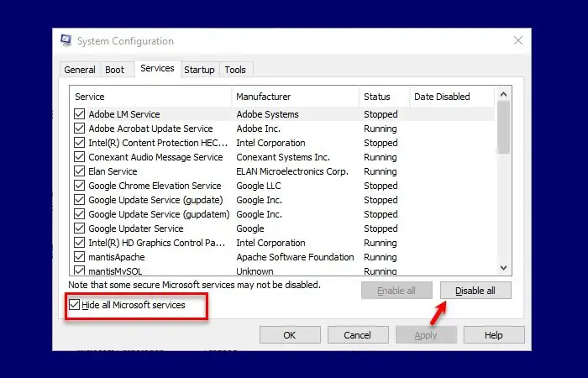Uncheck the Adobe LM Service checkbox
This screenshot has height=378, width=588.
pyautogui.click(x=80, y=114)
